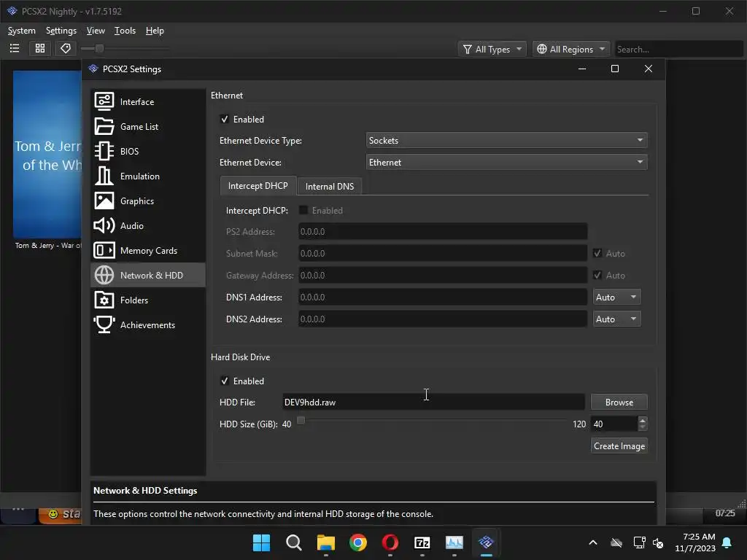Open the System menu
The width and height of the screenshot is (747, 560).
coord(21,31)
